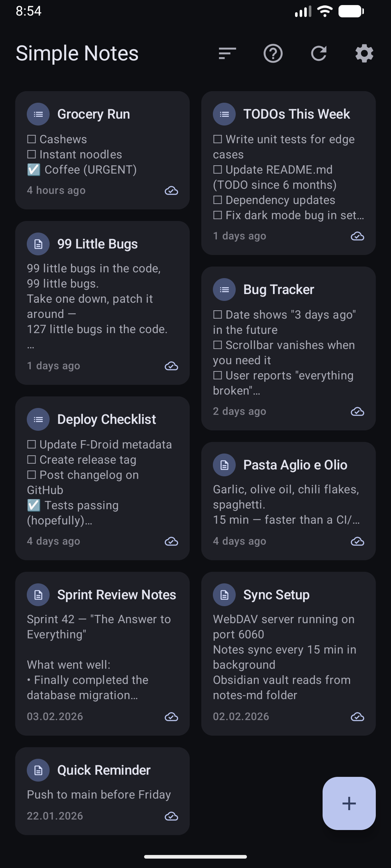
Task: Tap the checklist icon on TODOs This Week
Action: coord(224,114)
